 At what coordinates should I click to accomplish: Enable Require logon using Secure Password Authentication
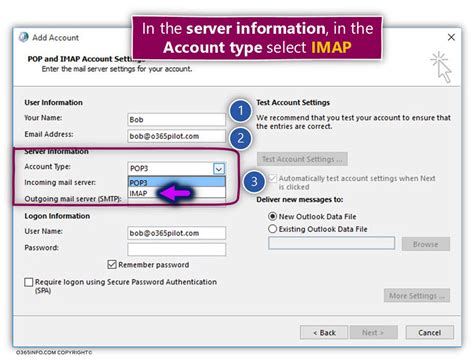(29, 282)
